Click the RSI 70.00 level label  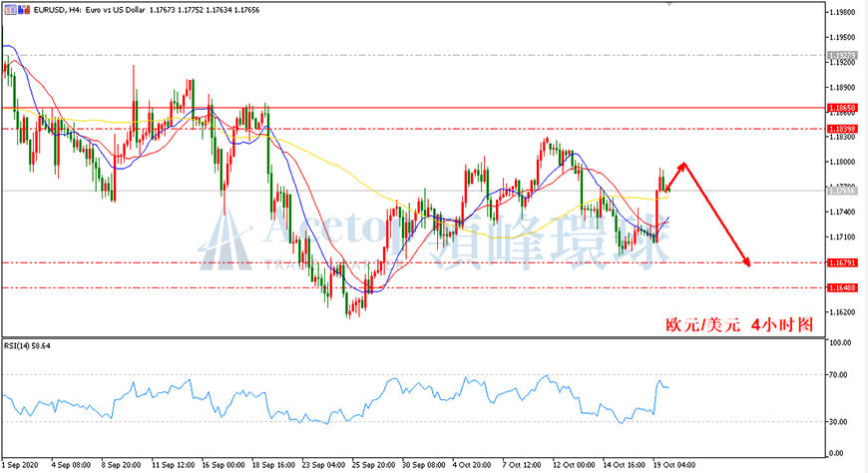click(840, 375)
